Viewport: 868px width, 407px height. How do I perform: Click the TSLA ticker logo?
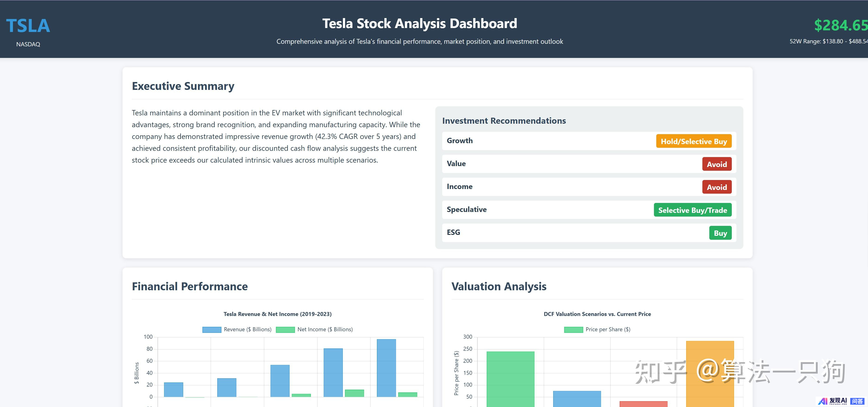point(28,26)
